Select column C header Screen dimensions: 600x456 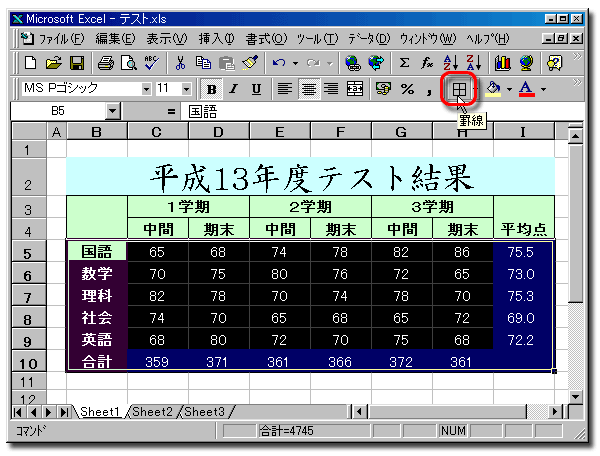pos(157,132)
